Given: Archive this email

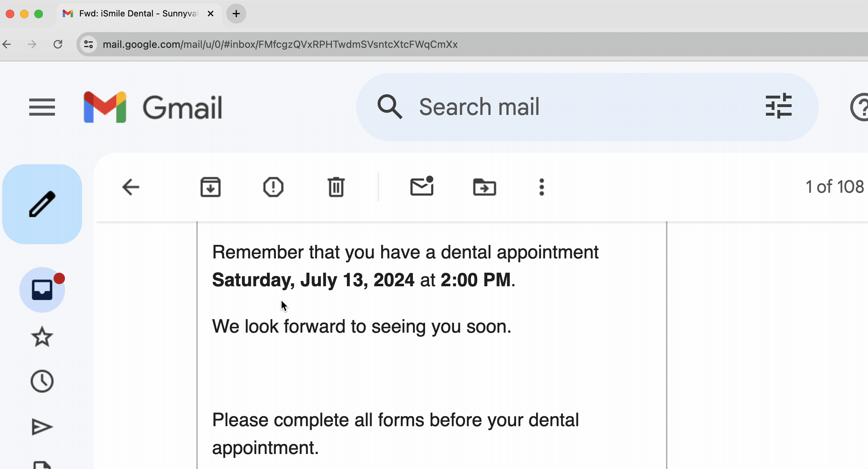Looking at the screenshot, I should [x=210, y=187].
